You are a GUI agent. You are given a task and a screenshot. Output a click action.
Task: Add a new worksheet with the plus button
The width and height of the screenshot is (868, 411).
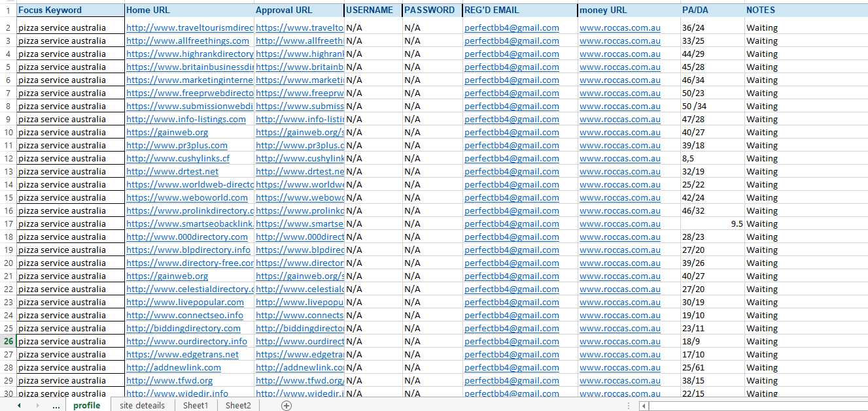point(286,405)
